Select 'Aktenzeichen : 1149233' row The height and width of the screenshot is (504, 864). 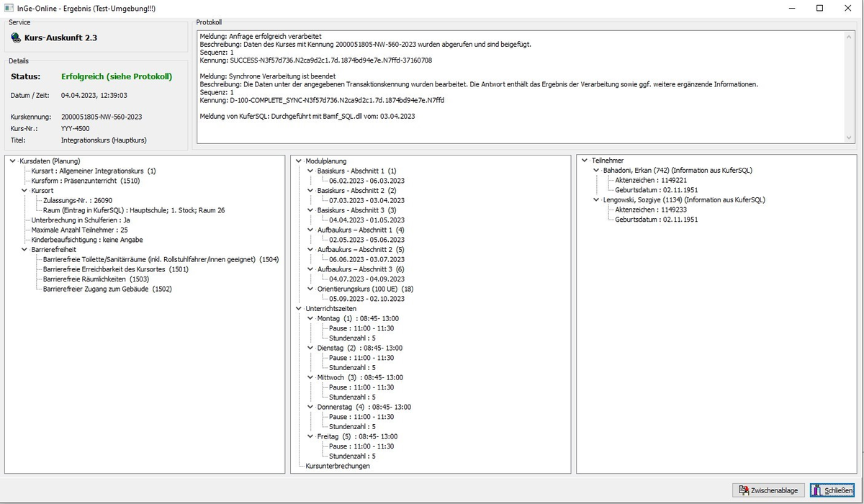(651, 210)
